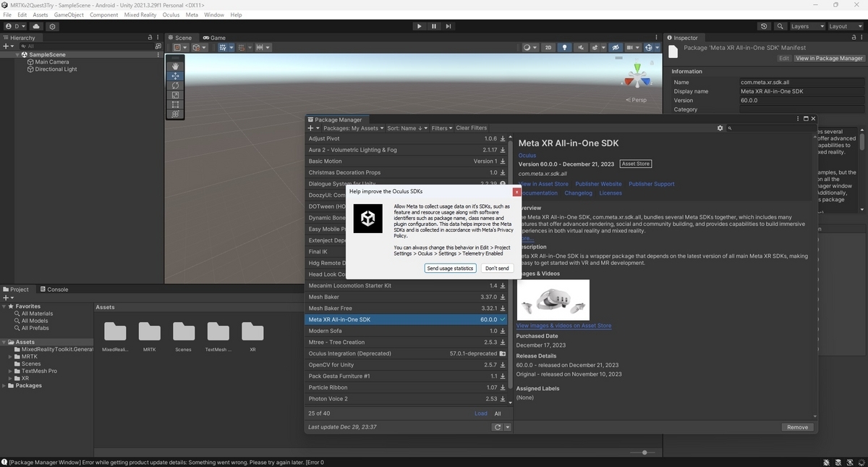
Task: Select the Rect Transform tool
Action: (x=175, y=104)
